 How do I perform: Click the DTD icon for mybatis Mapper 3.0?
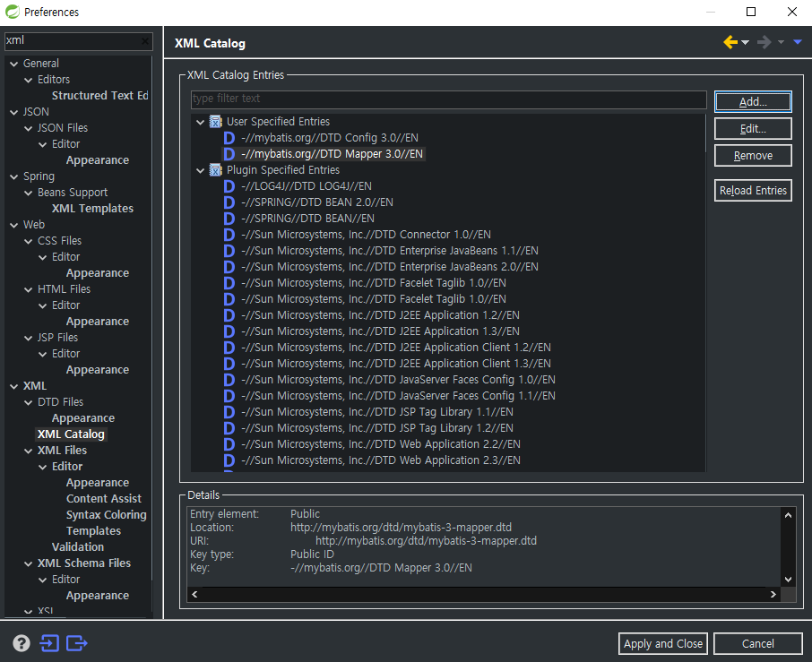pyautogui.click(x=229, y=154)
